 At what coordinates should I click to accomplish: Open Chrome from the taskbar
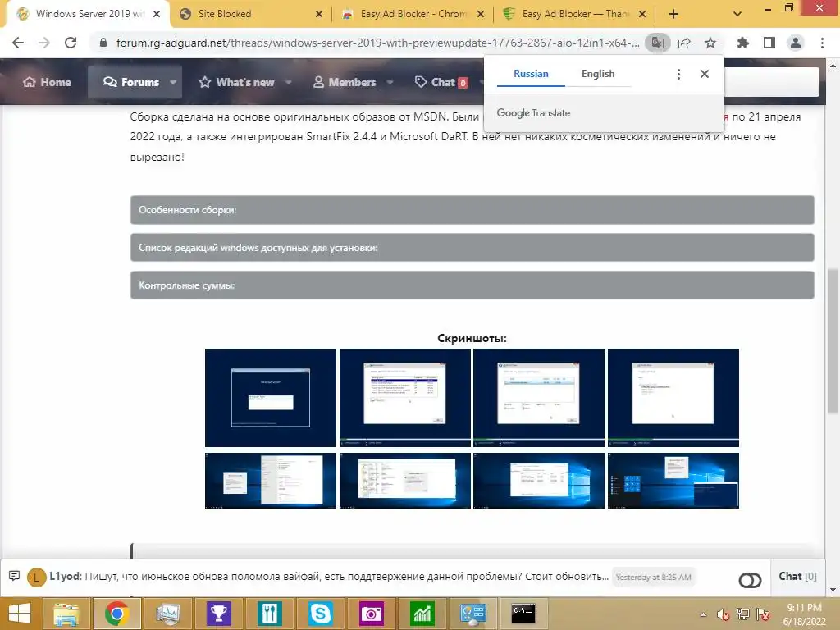[x=116, y=614]
